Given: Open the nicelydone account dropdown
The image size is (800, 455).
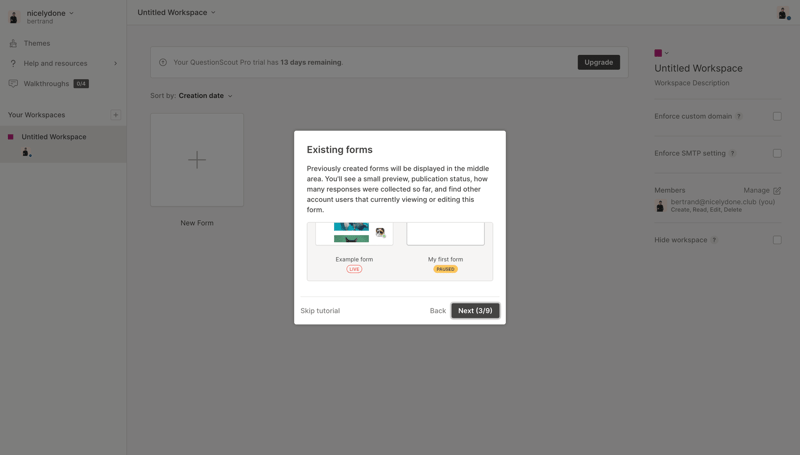Looking at the screenshot, I should 50,13.
